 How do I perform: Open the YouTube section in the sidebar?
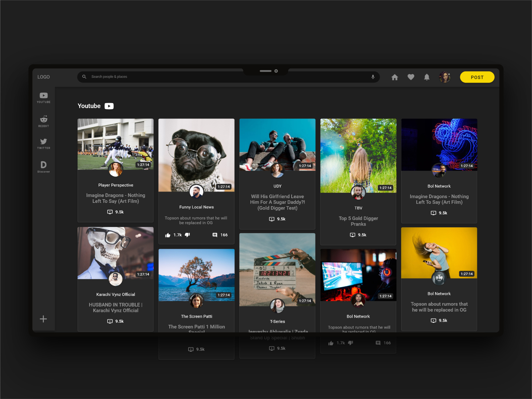(x=43, y=98)
